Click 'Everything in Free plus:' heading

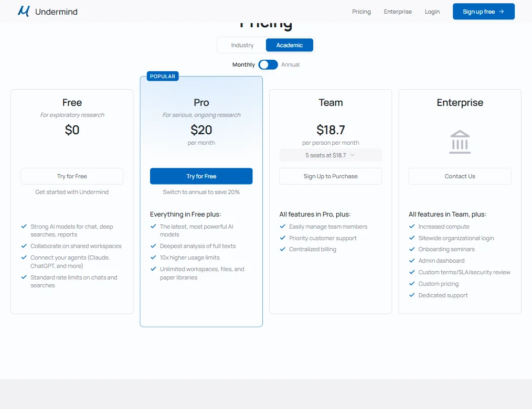(x=186, y=214)
